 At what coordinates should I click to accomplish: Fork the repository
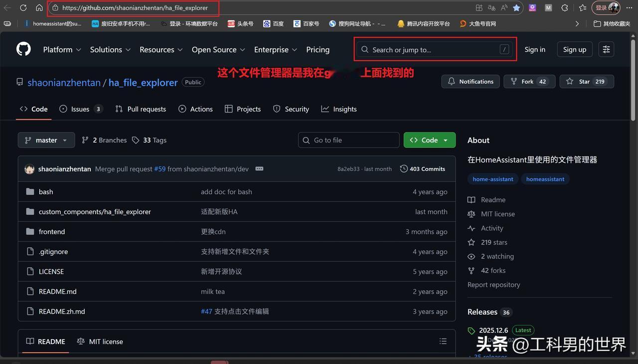tap(529, 81)
